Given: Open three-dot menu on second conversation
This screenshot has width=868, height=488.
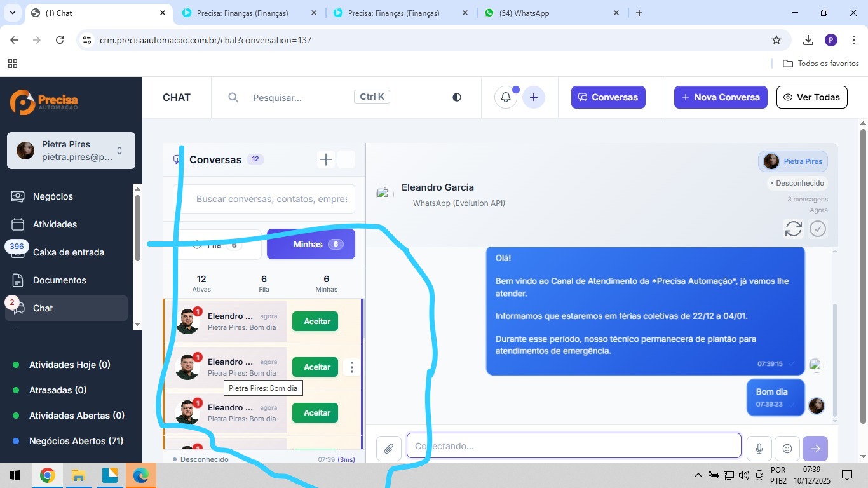Looking at the screenshot, I should 351,367.
